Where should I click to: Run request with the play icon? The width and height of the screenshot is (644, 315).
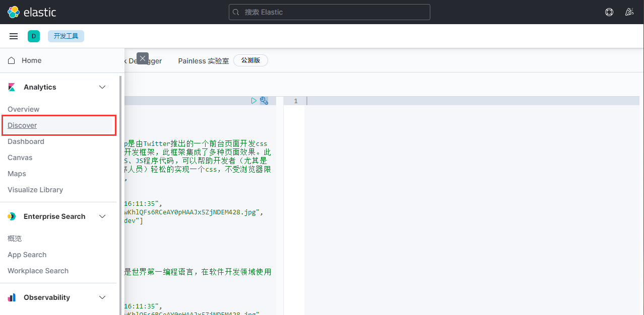[254, 101]
